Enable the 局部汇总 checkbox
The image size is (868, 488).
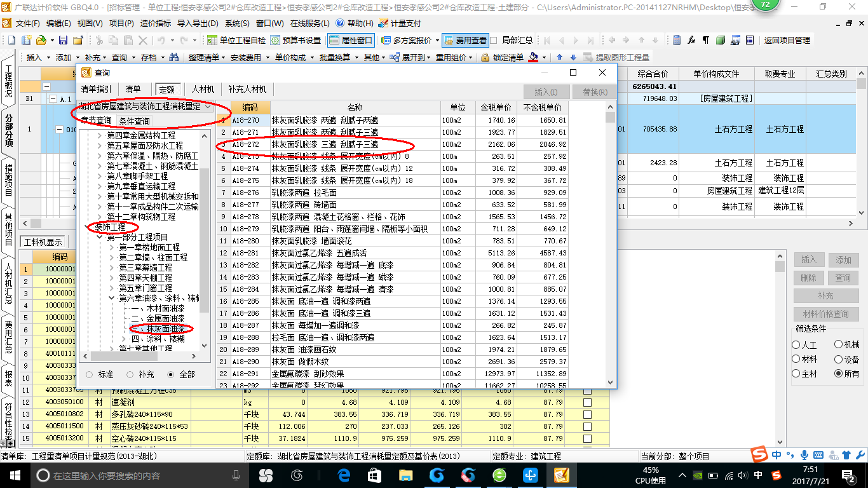click(494, 40)
